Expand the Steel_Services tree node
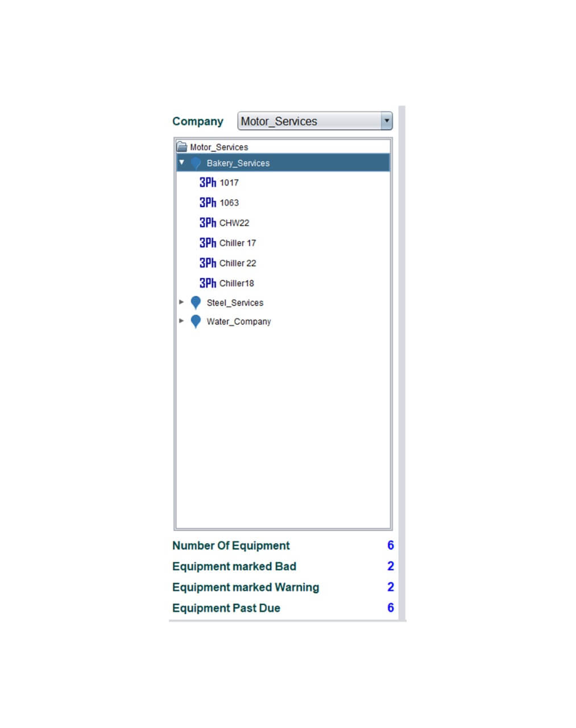Image resolution: width=576 pixels, height=728 pixels. tap(181, 302)
